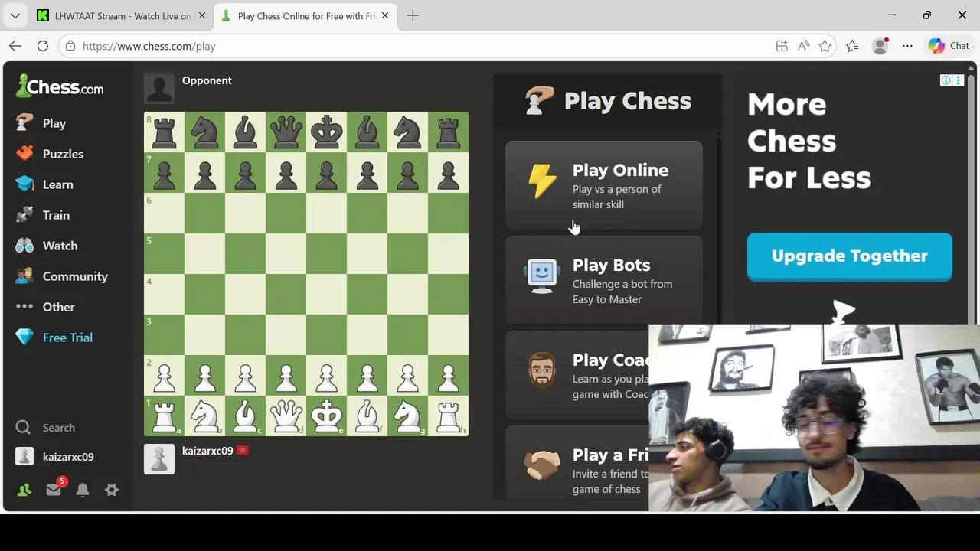This screenshot has height=551, width=980.
Task: Switch to LHWTAAT Stream browser tab
Action: coord(122,15)
